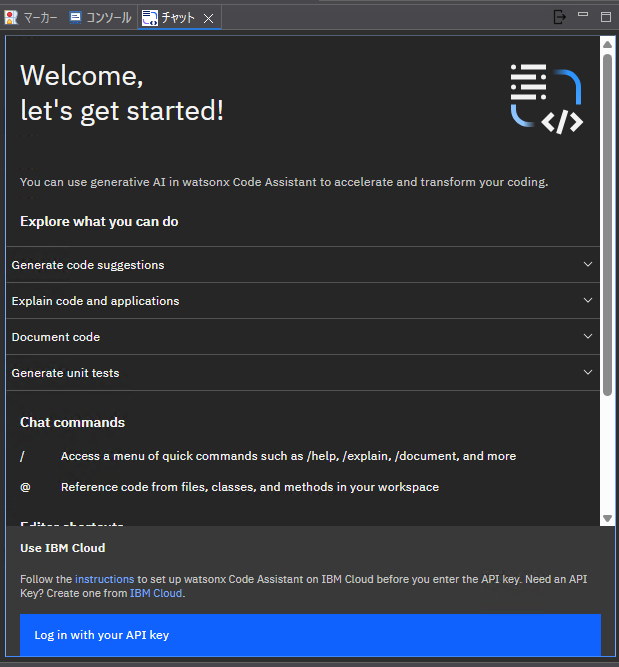The image size is (619, 667).
Task: Maximize the chat view panel
Action: click(x=606, y=17)
